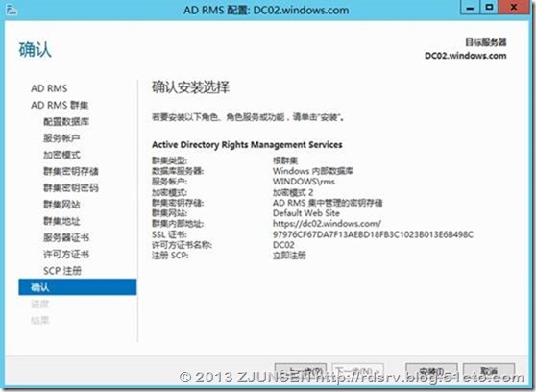Close the AD RMS configuration window

click(514, 7)
